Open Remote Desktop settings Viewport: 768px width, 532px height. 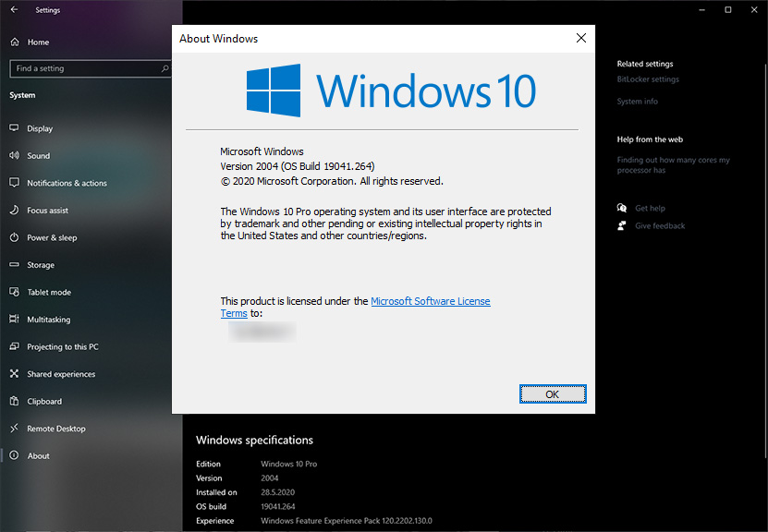[x=56, y=429]
